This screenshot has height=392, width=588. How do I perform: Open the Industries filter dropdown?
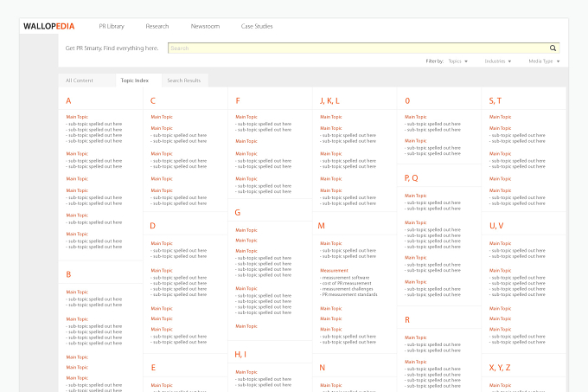click(497, 61)
